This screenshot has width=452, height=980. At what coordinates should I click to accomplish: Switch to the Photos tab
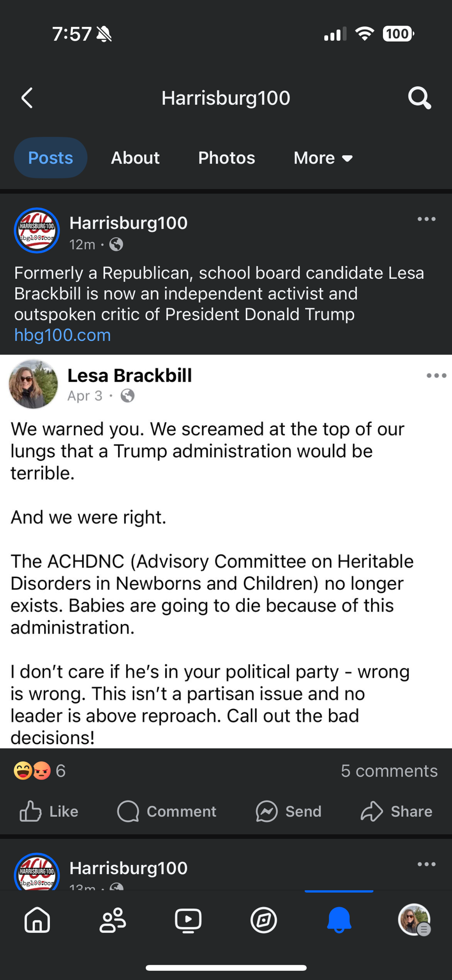(x=226, y=158)
